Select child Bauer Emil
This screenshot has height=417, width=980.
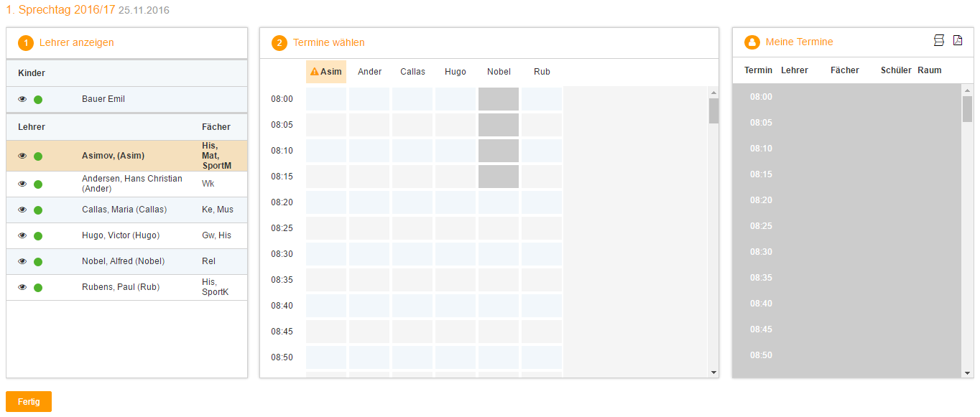(x=127, y=99)
